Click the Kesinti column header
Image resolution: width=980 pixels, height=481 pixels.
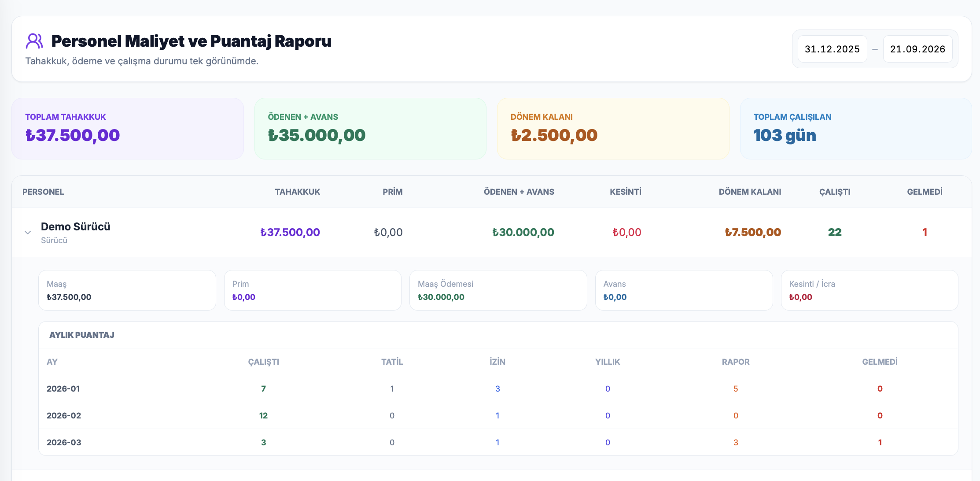(x=626, y=192)
